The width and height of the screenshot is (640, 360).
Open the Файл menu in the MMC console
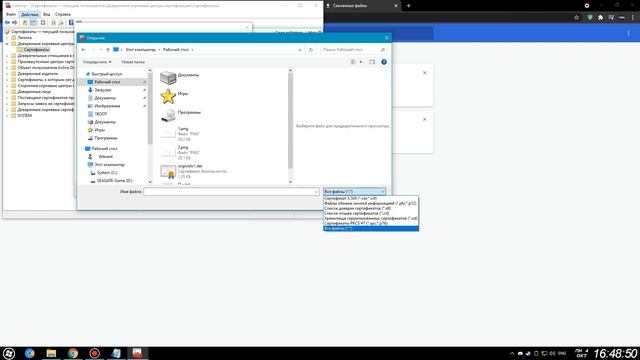[x=11, y=14]
